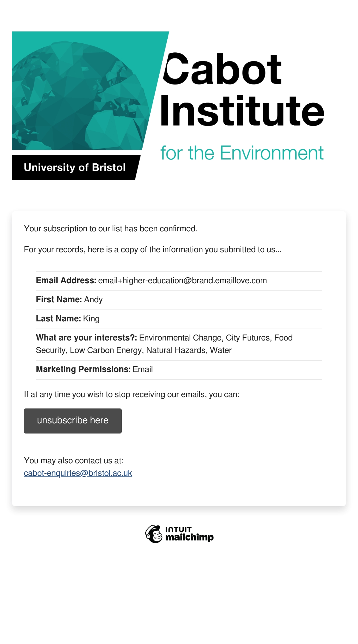Click the First Name field row
The width and height of the screenshot is (358, 644).
point(179,300)
